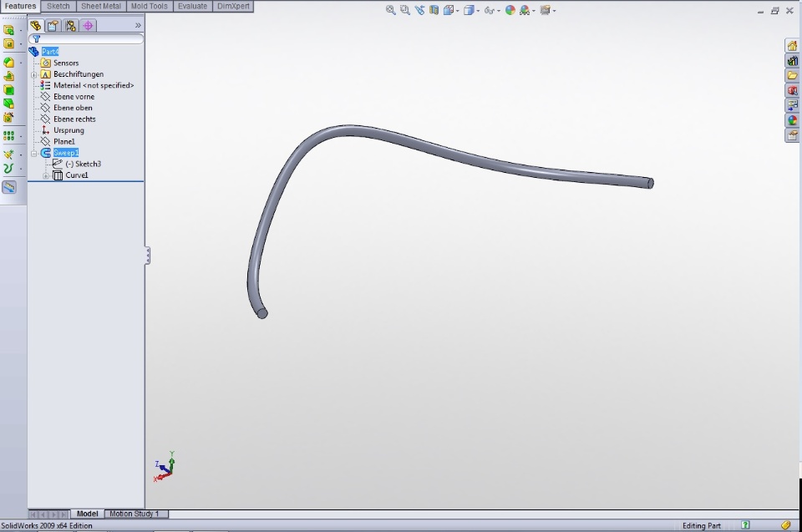Toggle the Section View icon

(434, 10)
